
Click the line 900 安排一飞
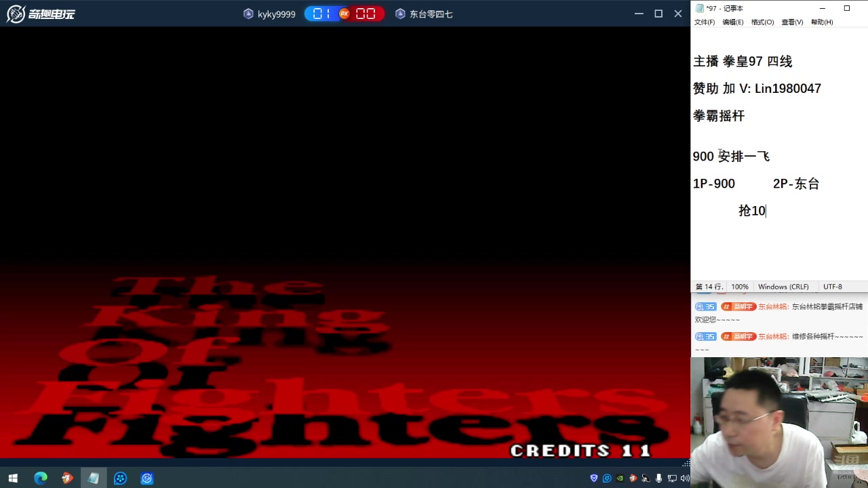(x=731, y=157)
